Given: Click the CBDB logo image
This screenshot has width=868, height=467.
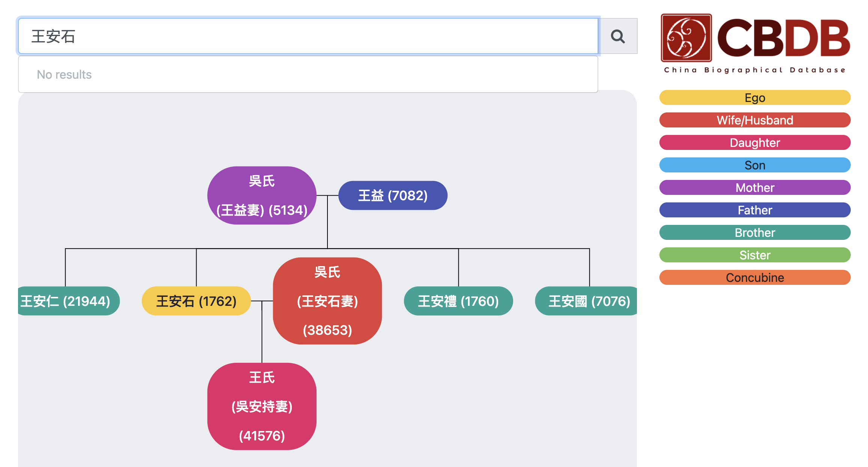Looking at the screenshot, I should coord(755,43).
